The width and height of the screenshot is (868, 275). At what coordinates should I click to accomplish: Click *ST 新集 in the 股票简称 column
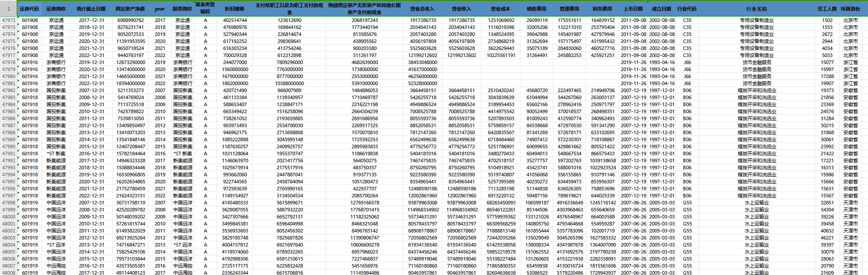(183, 154)
